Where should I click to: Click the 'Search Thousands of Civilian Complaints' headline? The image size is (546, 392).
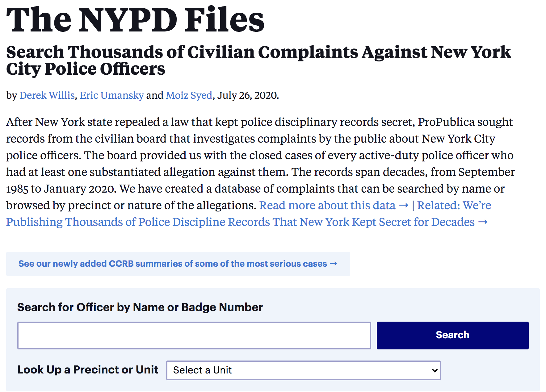tap(258, 60)
